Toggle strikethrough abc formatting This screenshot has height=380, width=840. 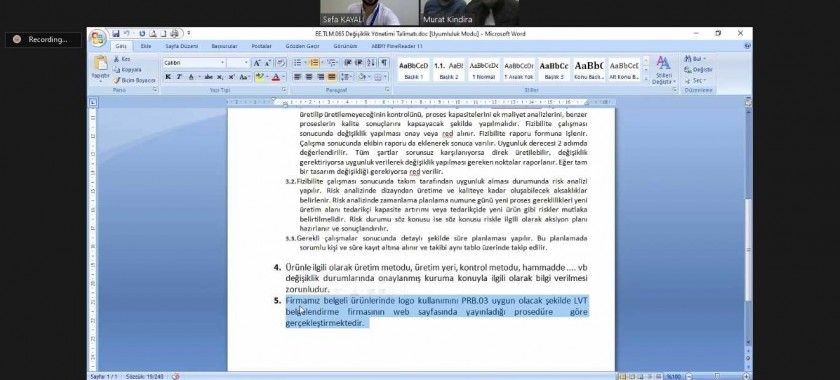pyautogui.click(x=208, y=77)
